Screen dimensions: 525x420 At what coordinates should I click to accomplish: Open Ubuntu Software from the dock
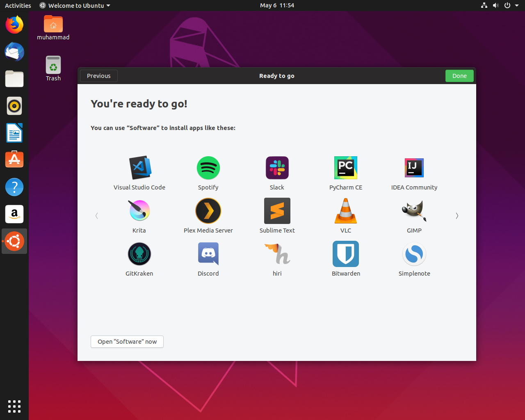coord(14,160)
